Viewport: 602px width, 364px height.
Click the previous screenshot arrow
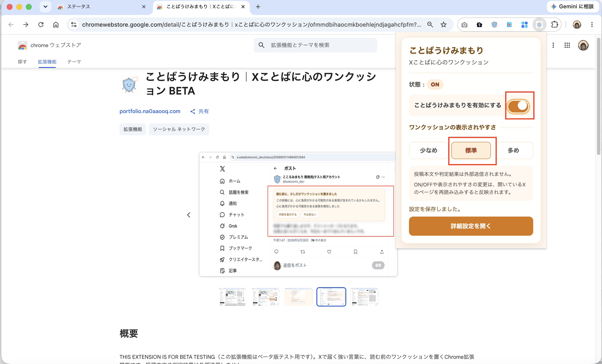pyautogui.click(x=189, y=215)
